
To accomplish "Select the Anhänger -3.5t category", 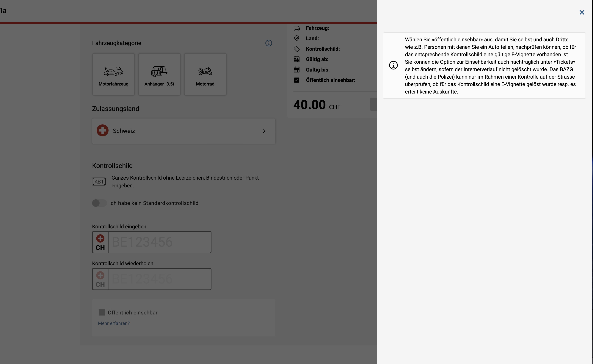I will pos(159,74).
